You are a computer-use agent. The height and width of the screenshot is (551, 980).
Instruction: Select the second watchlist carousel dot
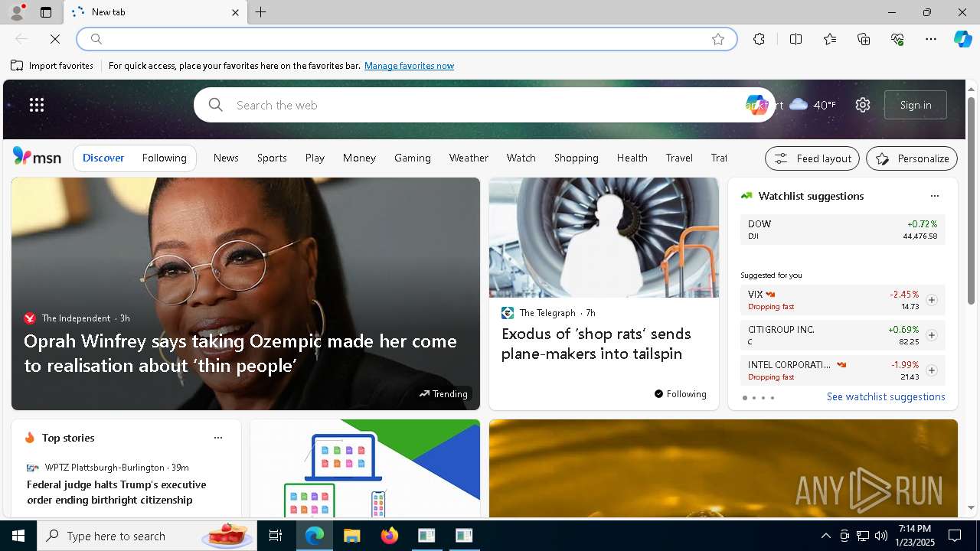click(x=754, y=398)
